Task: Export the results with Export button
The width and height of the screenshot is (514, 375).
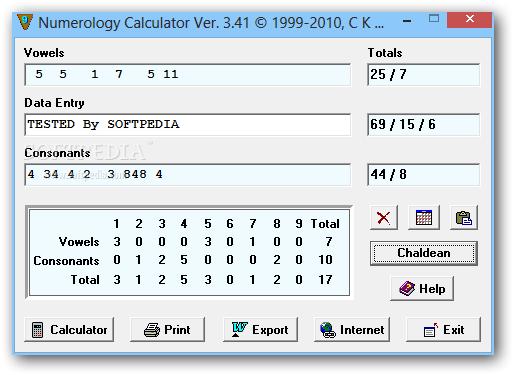Action: 260,330
